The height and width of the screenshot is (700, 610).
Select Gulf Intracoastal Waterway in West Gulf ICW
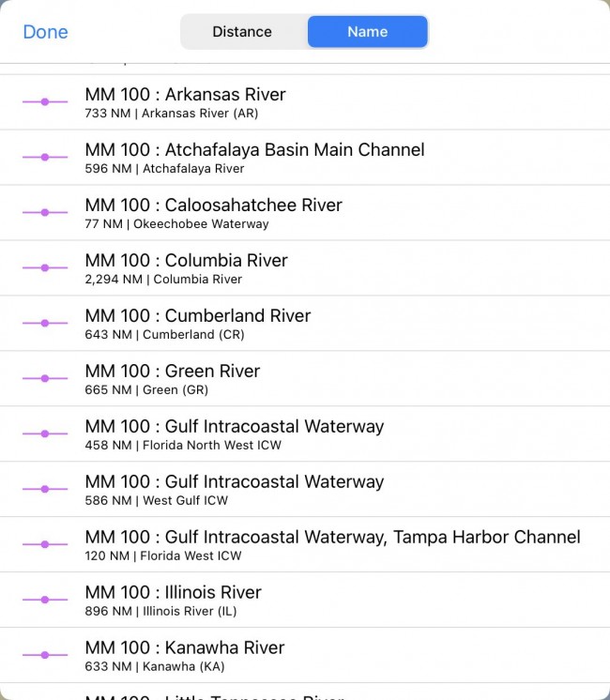(x=234, y=482)
